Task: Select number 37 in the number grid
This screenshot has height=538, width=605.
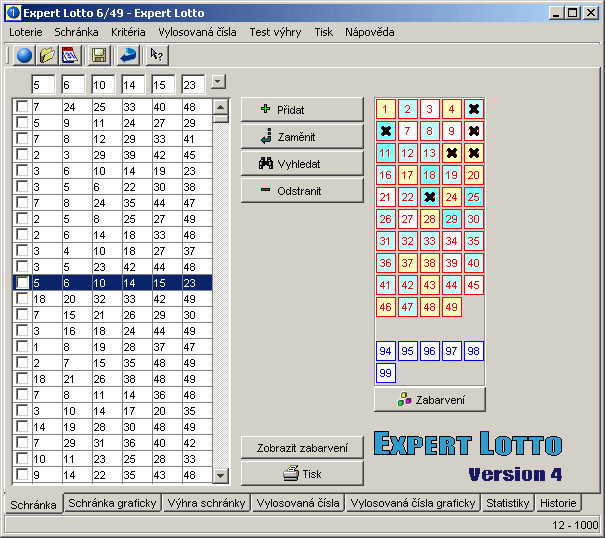Action: (x=407, y=263)
